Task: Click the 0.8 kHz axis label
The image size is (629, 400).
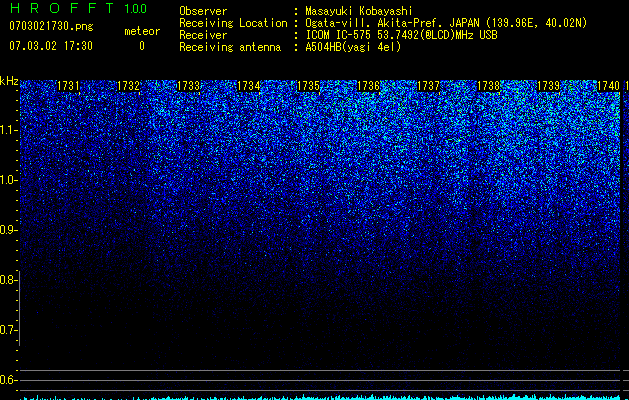Action: click(x=8, y=280)
